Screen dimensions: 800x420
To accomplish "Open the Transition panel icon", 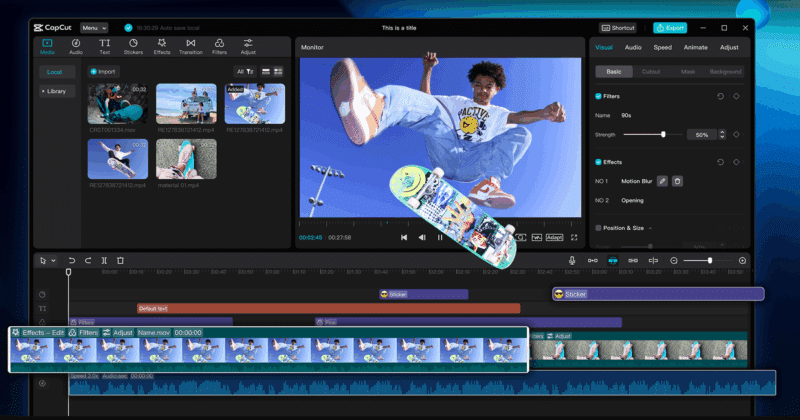I will (190, 45).
